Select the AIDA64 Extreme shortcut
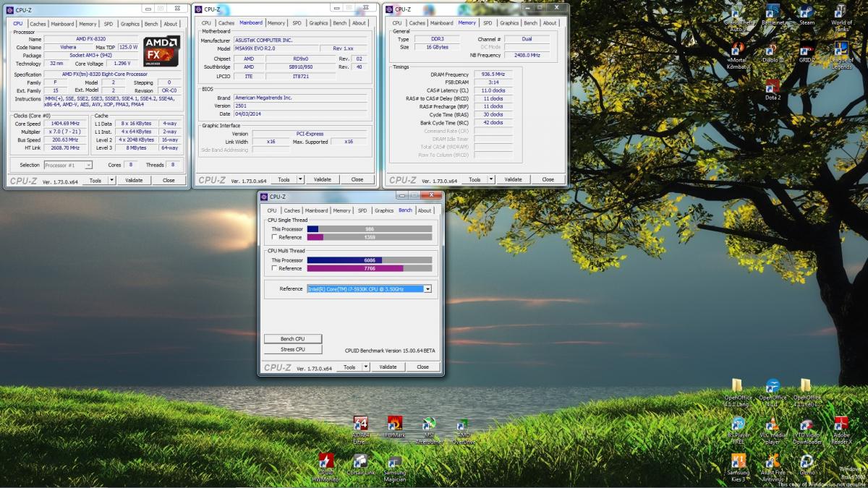The height and width of the screenshot is (488, 868). [360, 429]
